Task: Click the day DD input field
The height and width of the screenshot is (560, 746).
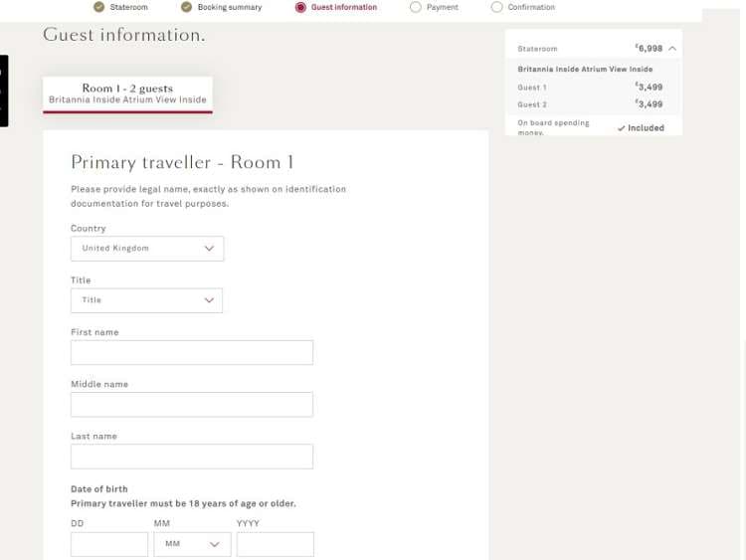Action: pyautogui.click(x=109, y=544)
